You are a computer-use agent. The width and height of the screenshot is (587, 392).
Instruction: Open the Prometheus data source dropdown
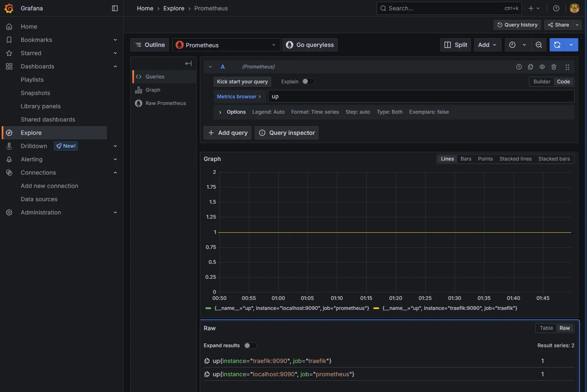[226, 45]
